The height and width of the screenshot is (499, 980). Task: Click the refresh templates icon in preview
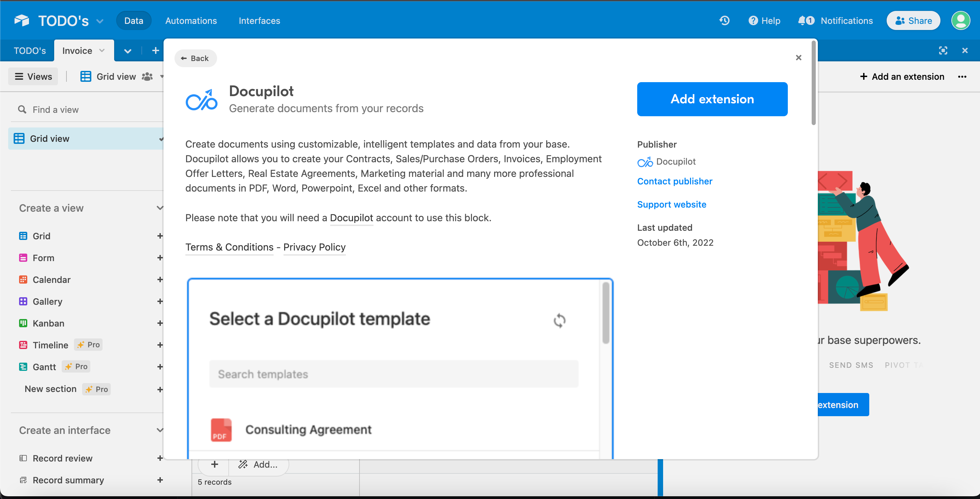[559, 320]
